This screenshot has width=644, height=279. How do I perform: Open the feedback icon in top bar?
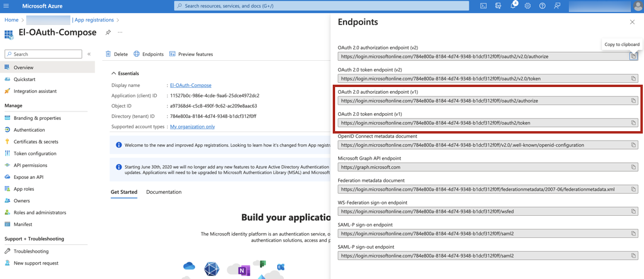[x=557, y=6]
